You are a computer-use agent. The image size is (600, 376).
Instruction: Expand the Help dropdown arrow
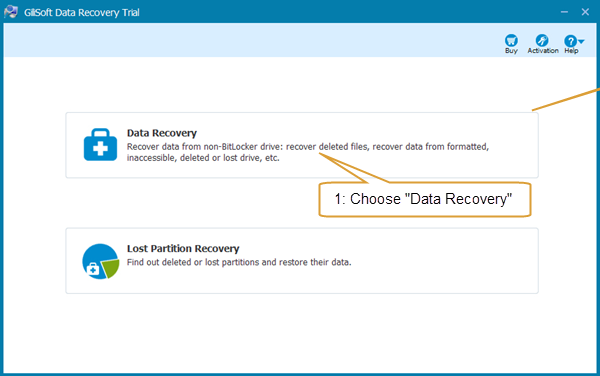(x=581, y=41)
